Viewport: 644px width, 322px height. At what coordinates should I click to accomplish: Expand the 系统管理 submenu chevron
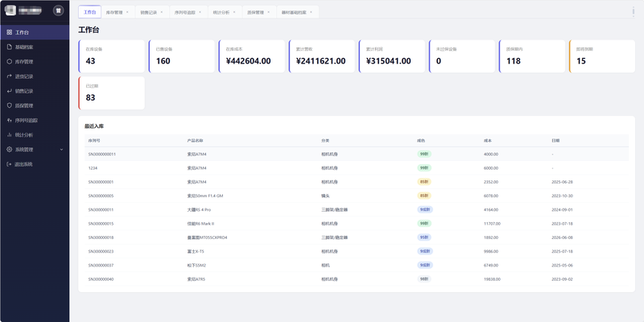(62, 150)
